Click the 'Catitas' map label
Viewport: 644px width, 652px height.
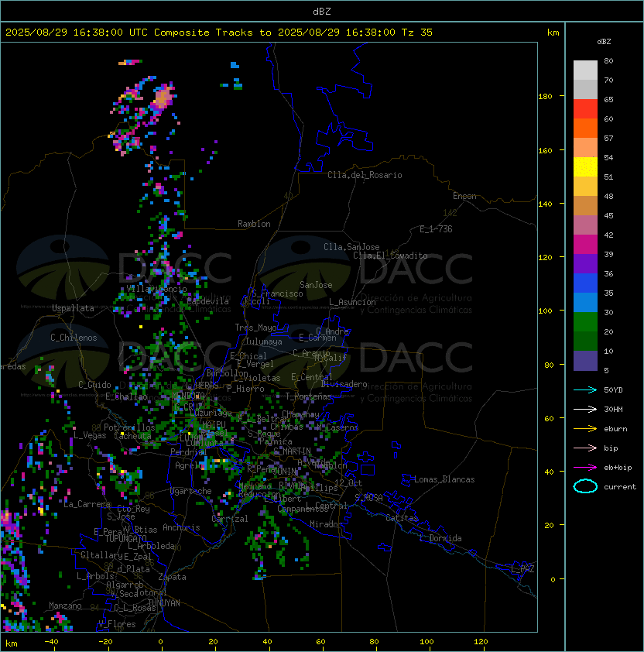coord(402,518)
